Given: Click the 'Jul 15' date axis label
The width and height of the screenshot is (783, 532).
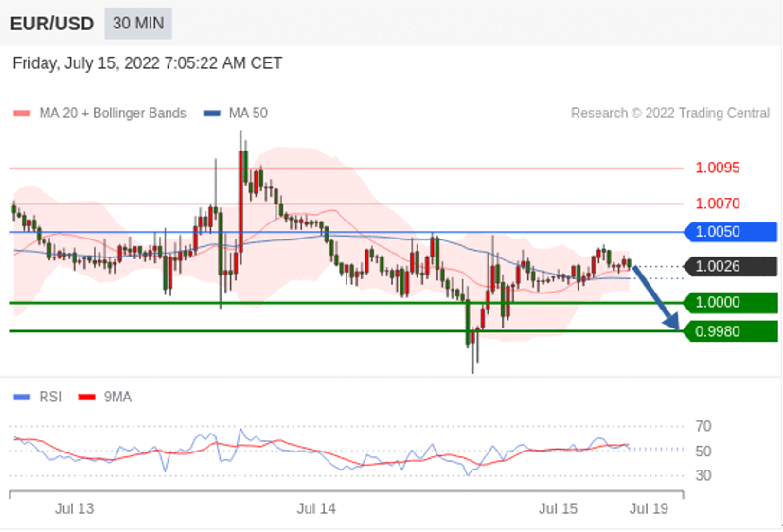Looking at the screenshot, I should tap(558, 509).
